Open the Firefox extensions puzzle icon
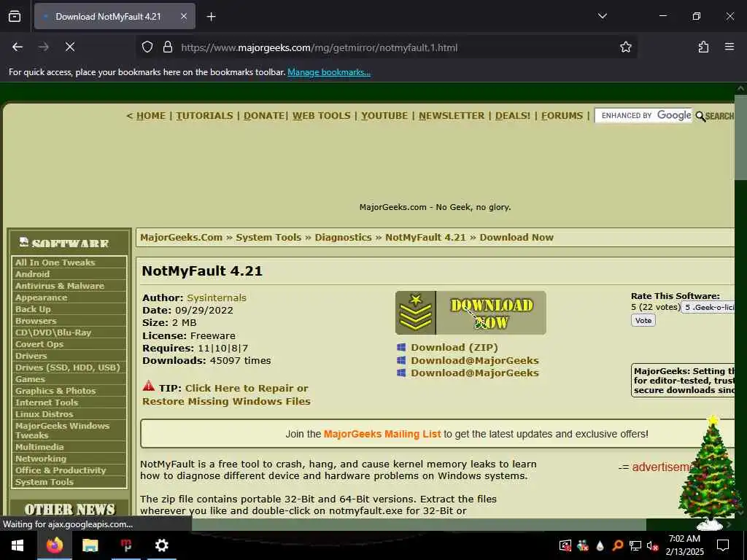This screenshot has height=560, width=747. click(703, 47)
